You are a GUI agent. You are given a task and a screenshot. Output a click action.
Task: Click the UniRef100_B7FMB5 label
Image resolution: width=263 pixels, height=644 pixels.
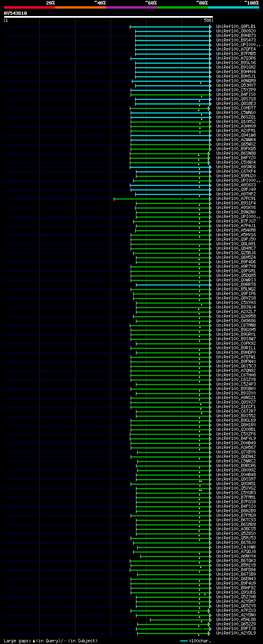coord(236,53)
